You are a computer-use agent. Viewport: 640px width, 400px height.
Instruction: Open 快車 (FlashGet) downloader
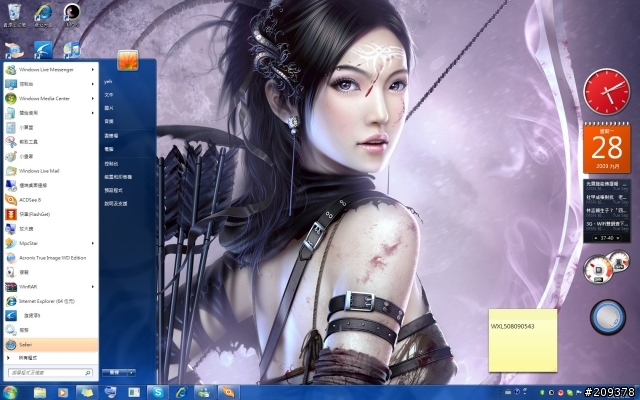(x=51, y=214)
